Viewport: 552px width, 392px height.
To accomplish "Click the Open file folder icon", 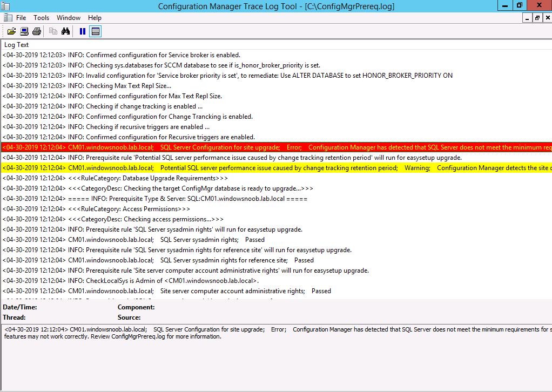I will (12, 32).
